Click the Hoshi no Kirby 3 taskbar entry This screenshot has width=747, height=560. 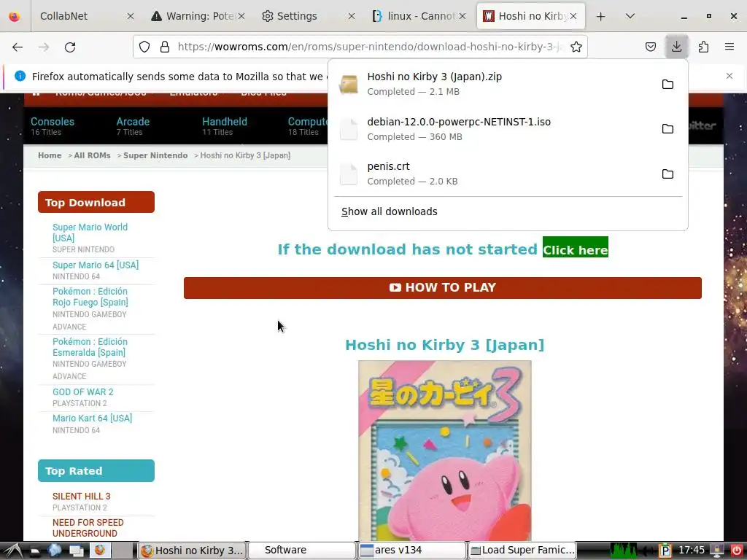click(192, 551)
